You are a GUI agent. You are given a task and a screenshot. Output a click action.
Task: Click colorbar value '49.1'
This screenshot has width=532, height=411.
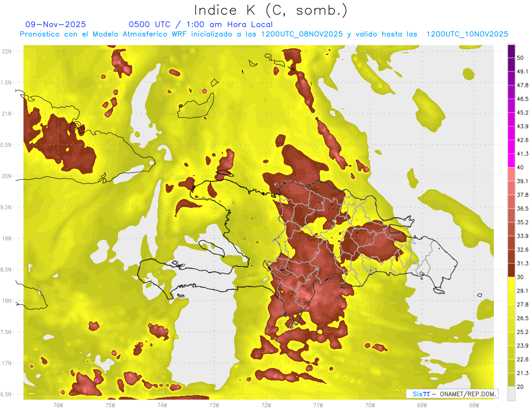coord(522,71)
